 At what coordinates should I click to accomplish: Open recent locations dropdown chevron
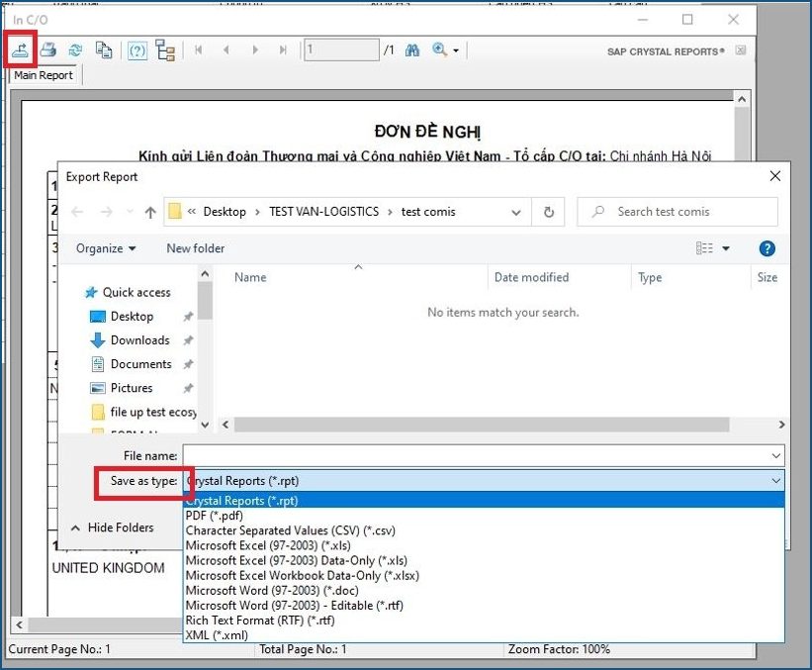point(130,212)
